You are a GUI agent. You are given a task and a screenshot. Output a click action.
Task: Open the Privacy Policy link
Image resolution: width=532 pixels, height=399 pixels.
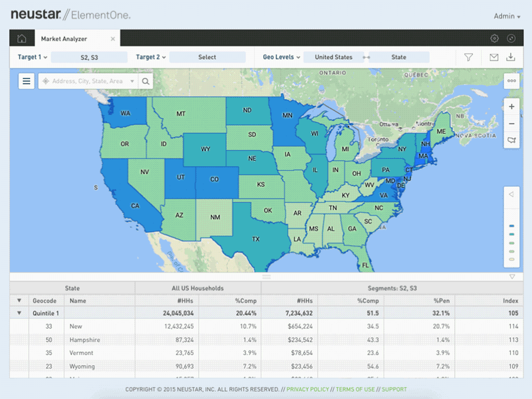pyautogui.click(x=307, y=389)
